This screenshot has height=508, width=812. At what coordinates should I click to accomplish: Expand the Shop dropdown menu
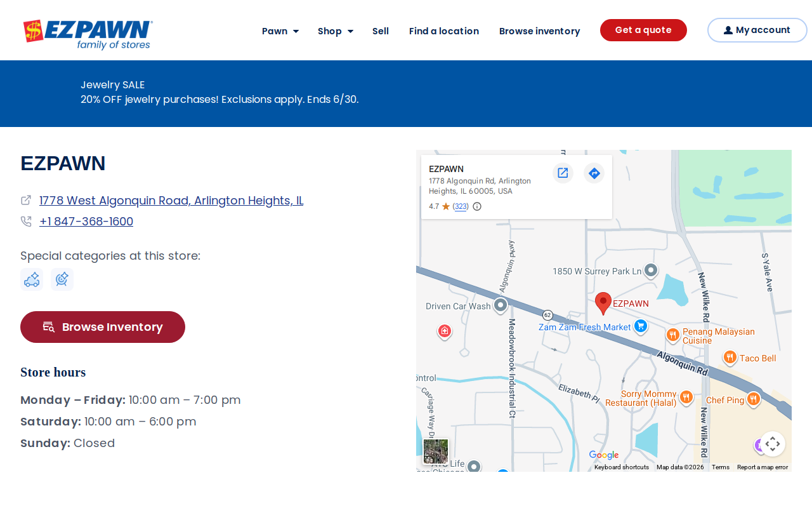tap(336, 31)
